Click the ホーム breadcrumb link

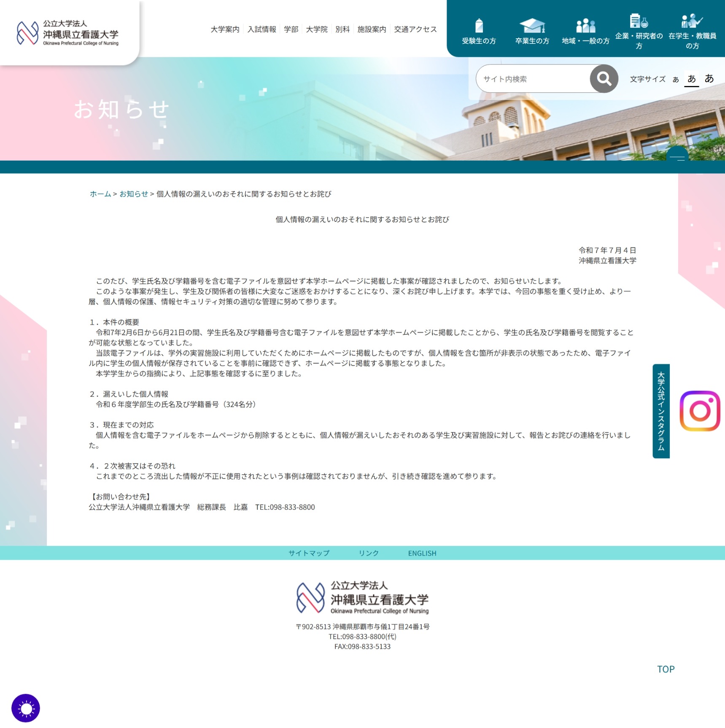100,194
